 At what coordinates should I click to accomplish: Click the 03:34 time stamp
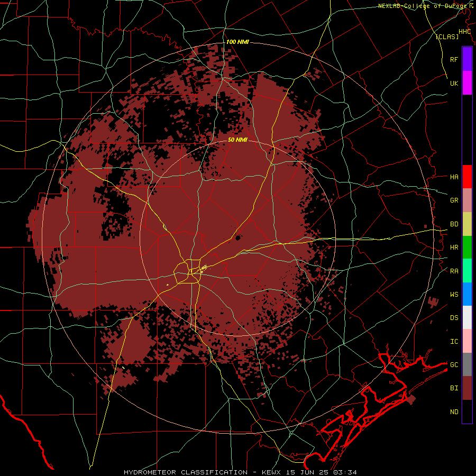point(345,472)
